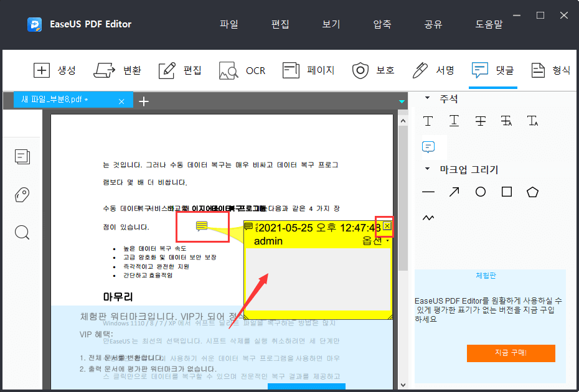Collapse the 마크업 그리기 section
The width and height of the screenshot is (579, 392).
click(426, 169)
